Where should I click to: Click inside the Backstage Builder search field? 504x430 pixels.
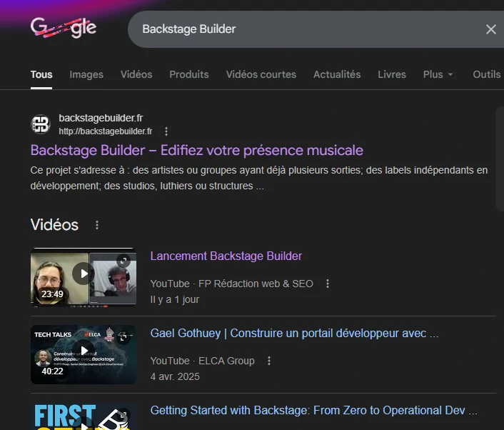tap(300, 29)
